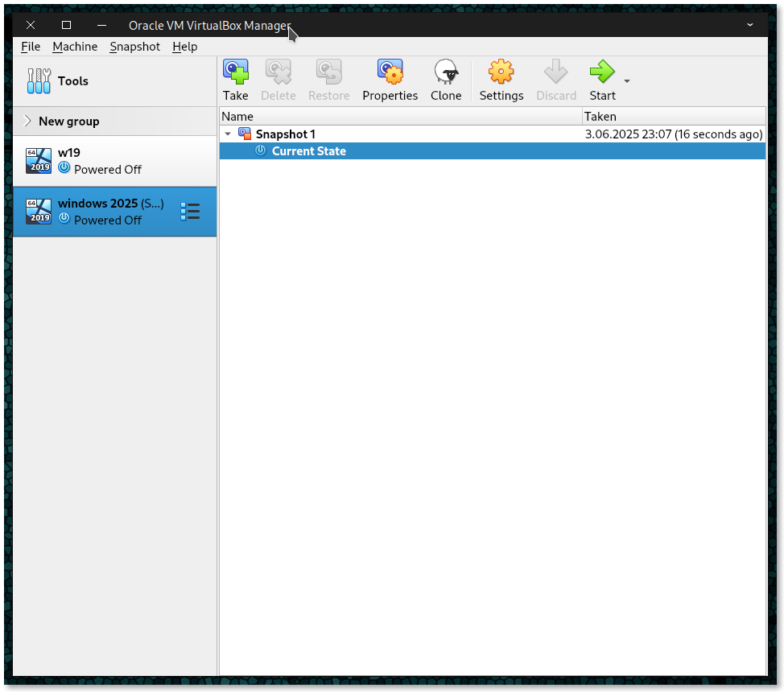Open the Tools panel
The image size is (784, 692).
[114, 81]
